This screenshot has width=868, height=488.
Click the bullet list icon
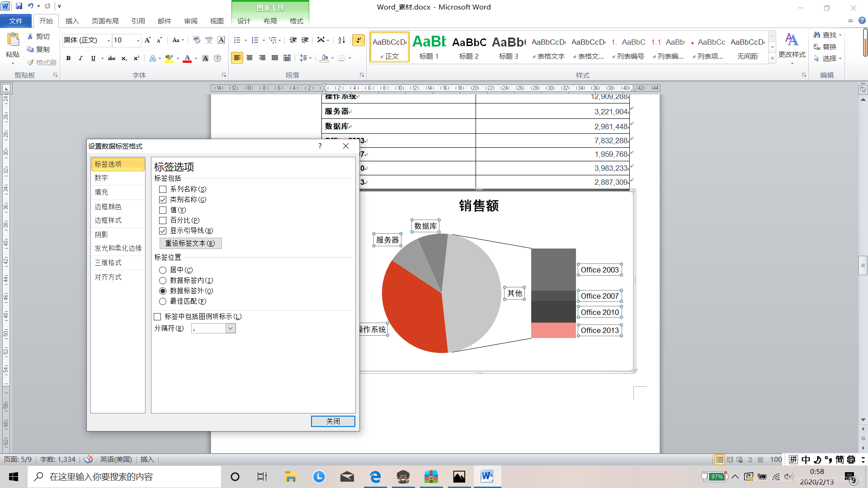tap(237, 40)
